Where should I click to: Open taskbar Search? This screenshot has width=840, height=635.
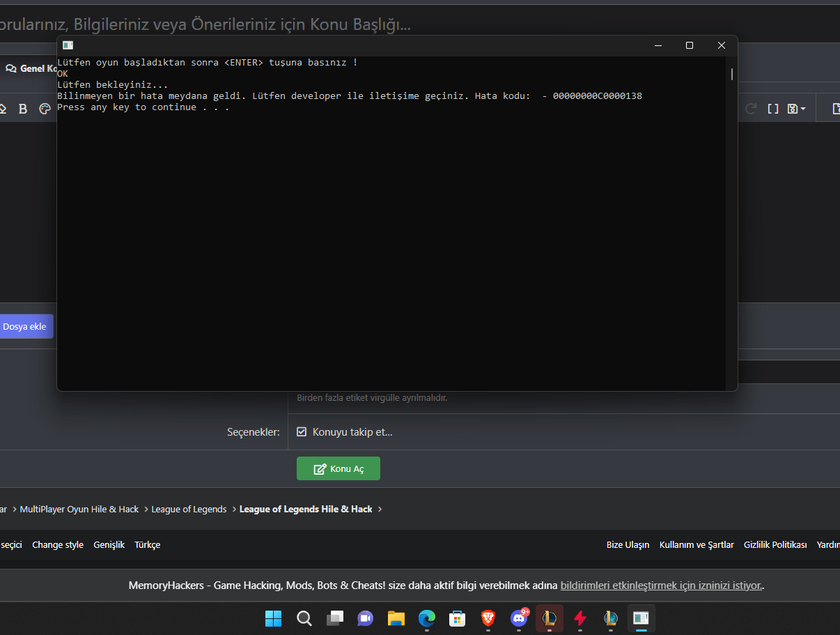point(304,618)
